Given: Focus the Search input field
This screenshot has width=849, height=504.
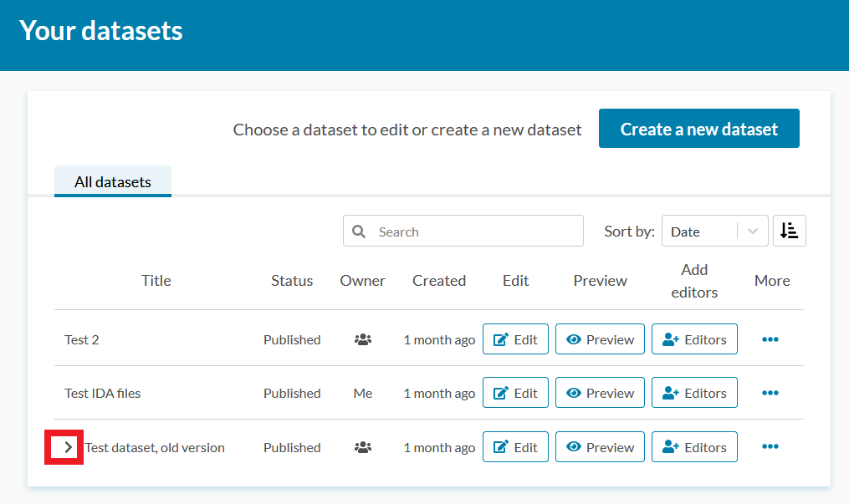Looking at the screenshot, I should coord(463,231).
